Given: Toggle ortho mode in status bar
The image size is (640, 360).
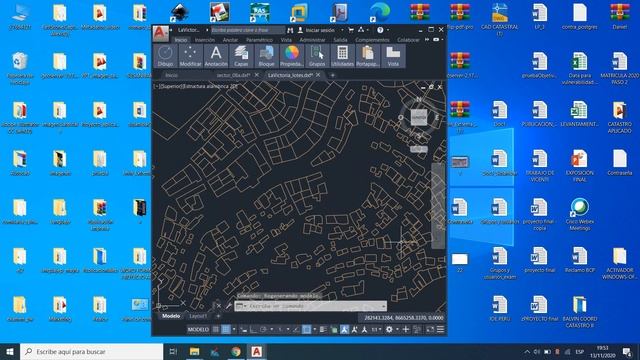Looking at the screenshot, I should [x=253, y=329].
